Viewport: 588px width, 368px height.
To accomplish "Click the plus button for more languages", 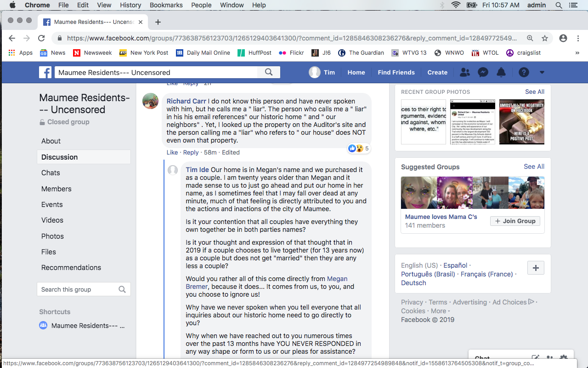I will [x=536, y=268].
